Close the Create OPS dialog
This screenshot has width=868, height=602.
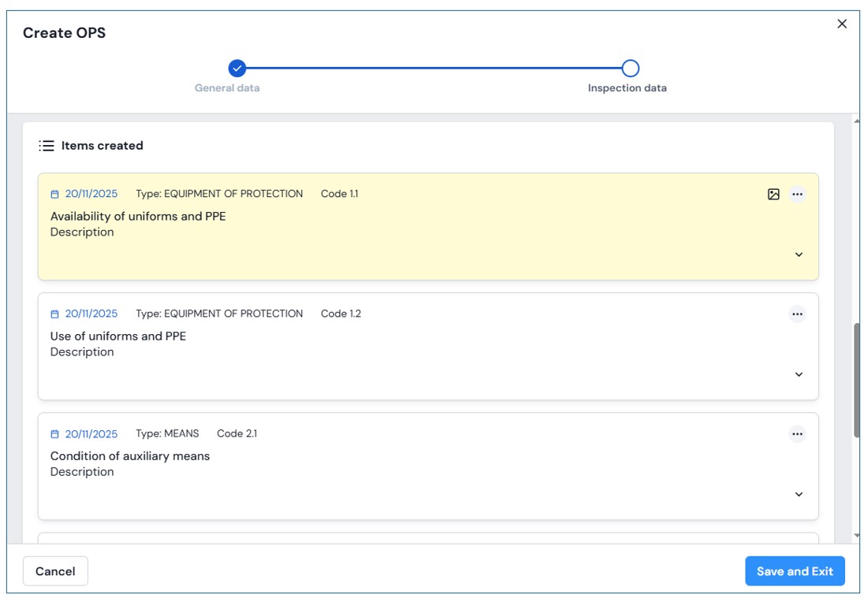[842, 24]
